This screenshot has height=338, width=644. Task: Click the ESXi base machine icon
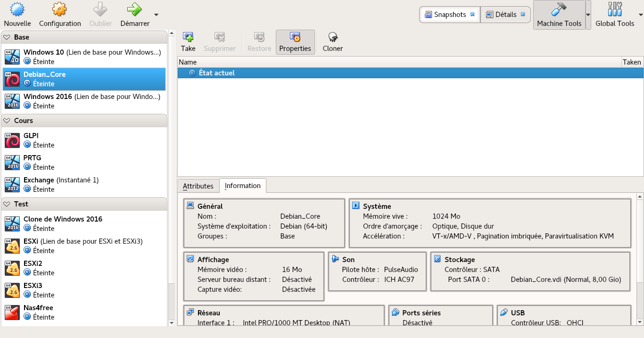tap(12, 246)
